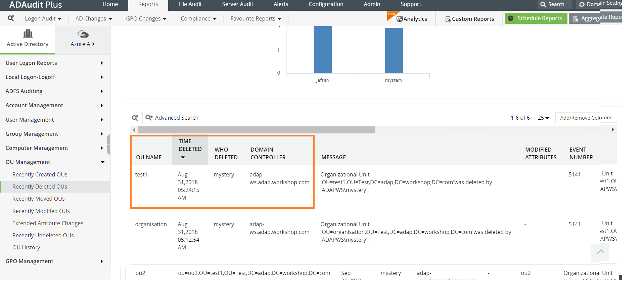This screenshot has height=285, width=644.
Task: Open the Compliance dropdown
Action: tap(198, 19)
